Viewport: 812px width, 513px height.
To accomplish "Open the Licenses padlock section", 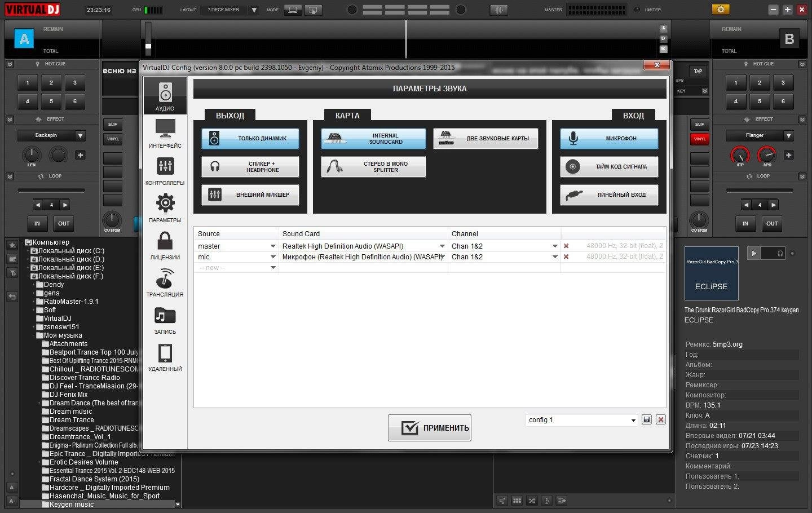I will [x=165, y=245].
